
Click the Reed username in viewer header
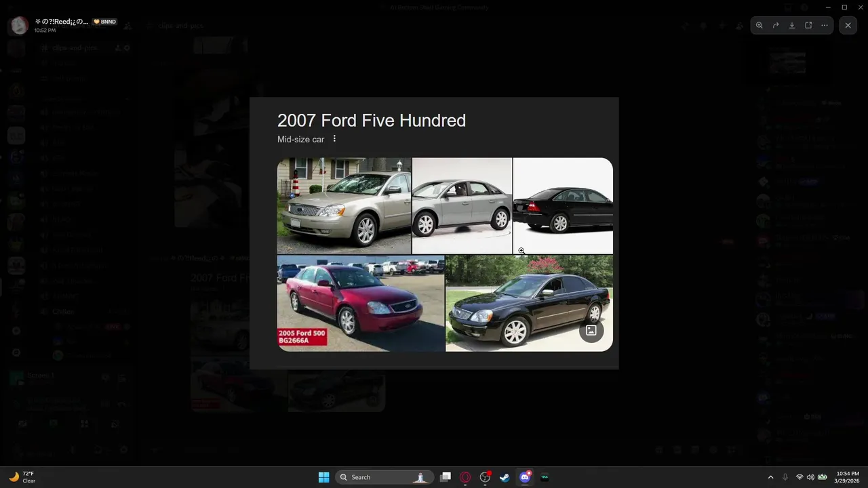(62, 21)
